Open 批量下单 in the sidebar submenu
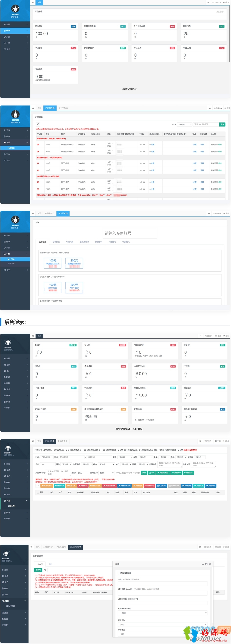This screenshot has width=231, height=644. click(11, 264)
